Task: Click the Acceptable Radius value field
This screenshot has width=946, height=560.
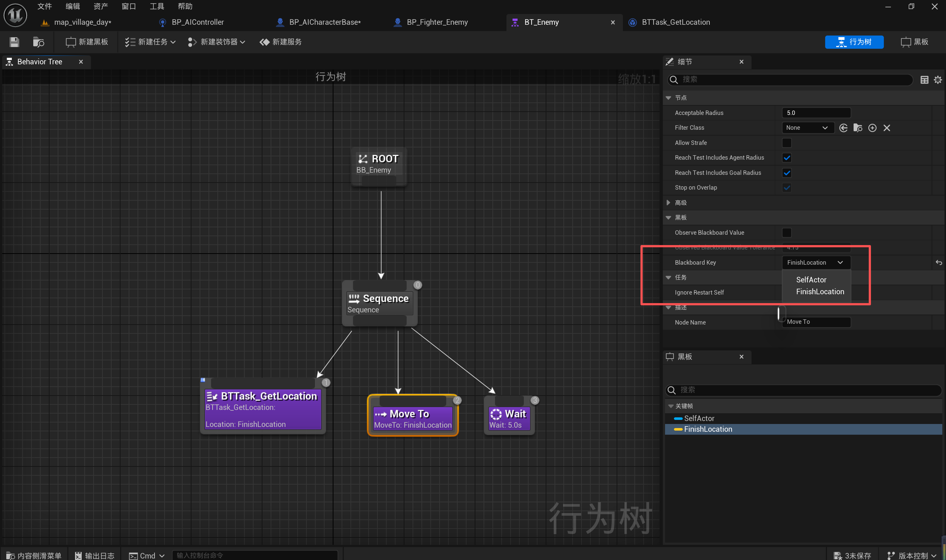Action: (816, 113)
